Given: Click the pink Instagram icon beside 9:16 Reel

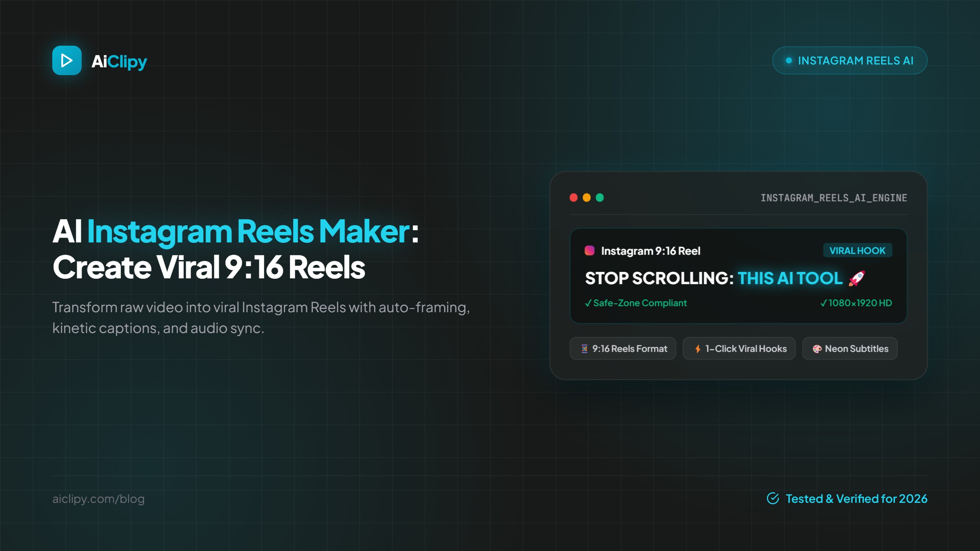Looking at the screenshot, I should (590, 250).
